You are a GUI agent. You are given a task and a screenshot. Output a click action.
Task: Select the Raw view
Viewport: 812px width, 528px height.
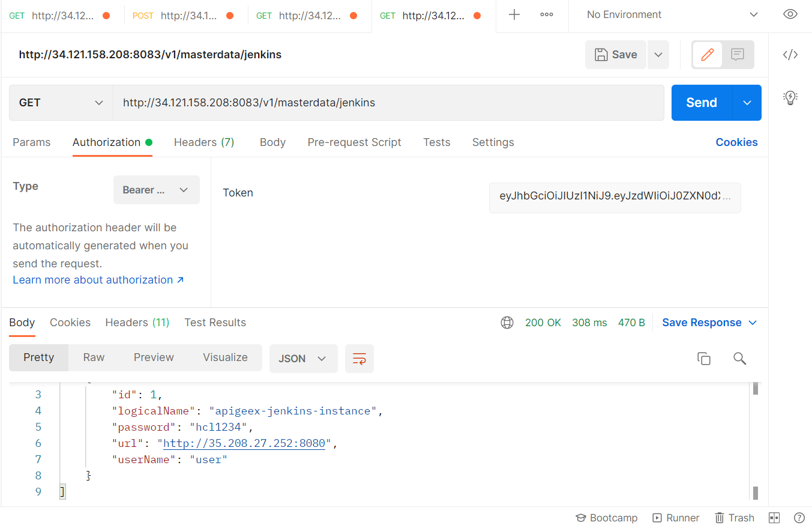(x=94, y=357)
